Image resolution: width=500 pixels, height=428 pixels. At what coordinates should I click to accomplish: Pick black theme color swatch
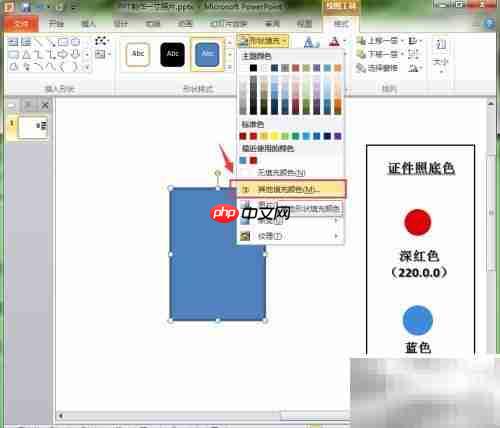coord(253,68)
